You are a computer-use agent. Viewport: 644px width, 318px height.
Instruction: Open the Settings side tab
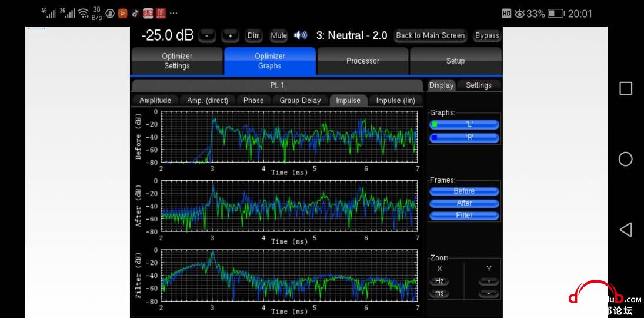point(479,85)
